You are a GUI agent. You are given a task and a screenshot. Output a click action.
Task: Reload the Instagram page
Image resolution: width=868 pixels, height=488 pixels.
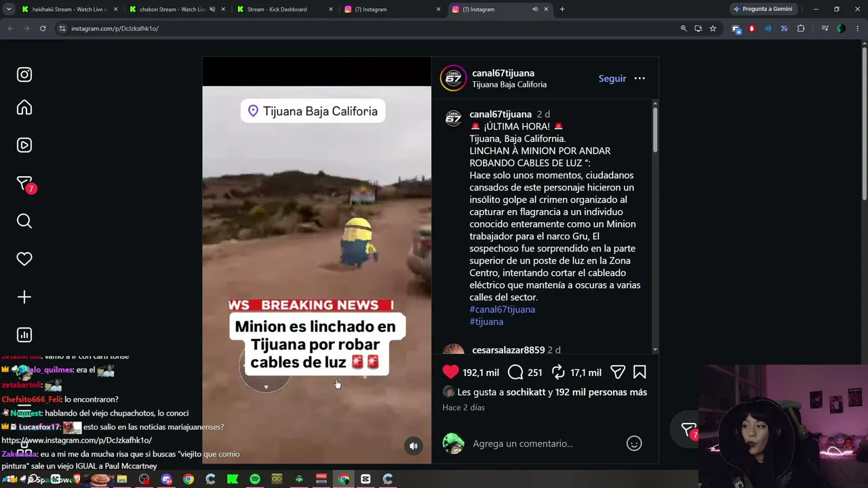click(x=43, y=28)
